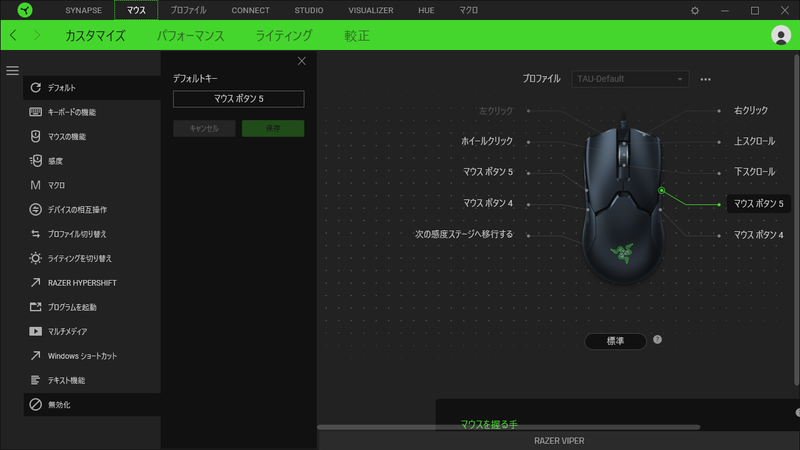The image size is (800, 450).
Task: Click the green side-button marker on mouse
Action: 661,190
